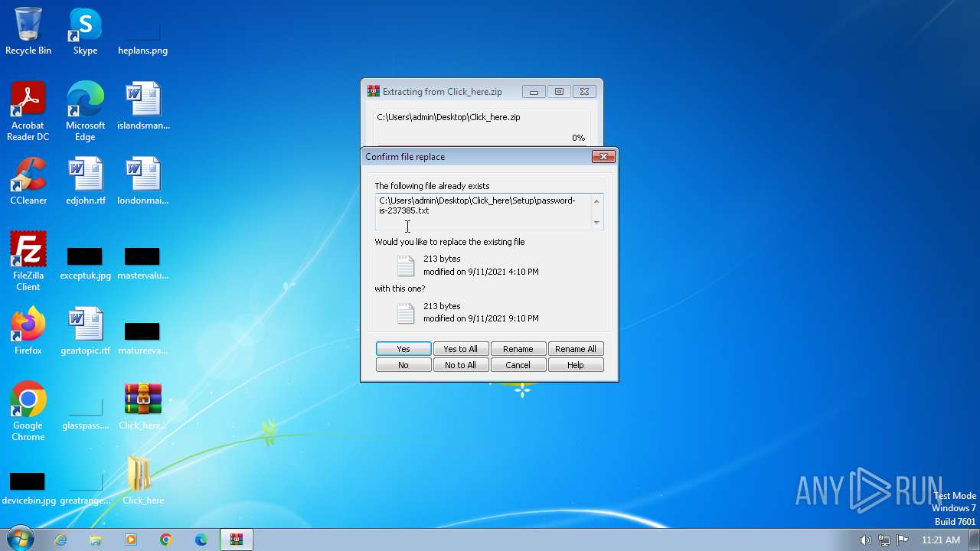980x551 pixels.
Task: Click the file path scroll up arrow
Action: pyautogui.click(x=596, y=201)
